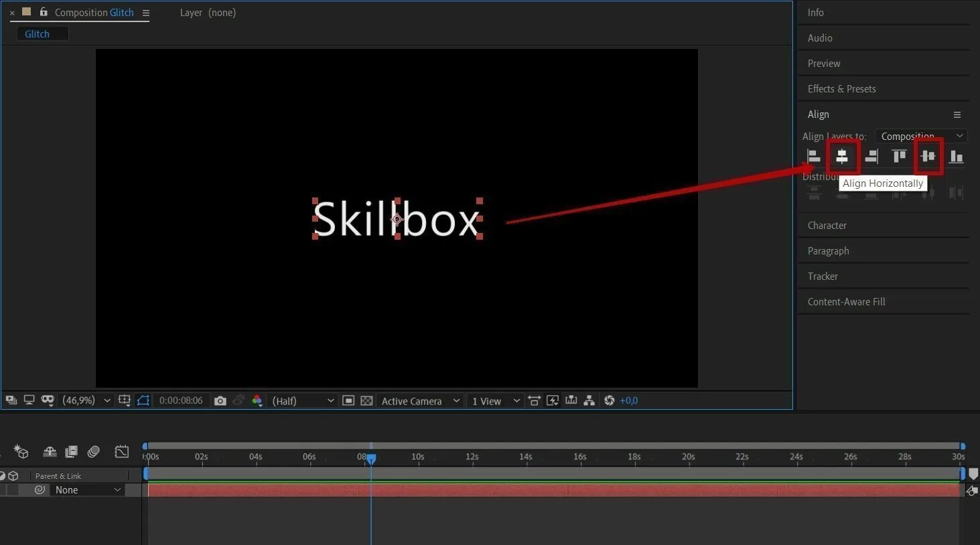Open the Active Camera dropdown
This screenshot has height=545, width=980.
click(x=420, y=400)
